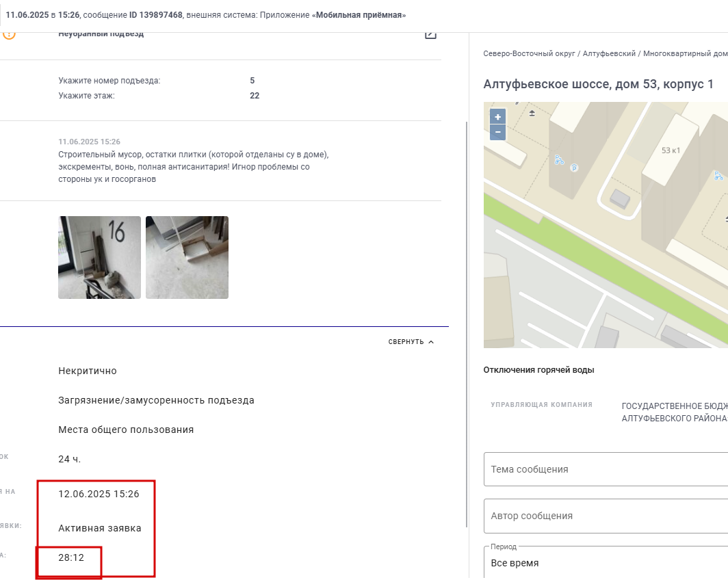Click the УПРАВЛЯЮЩАЯ КОМПАНИЯ label
The height and width of the screenshot is (580, 728).
click(x=541, y=405)
